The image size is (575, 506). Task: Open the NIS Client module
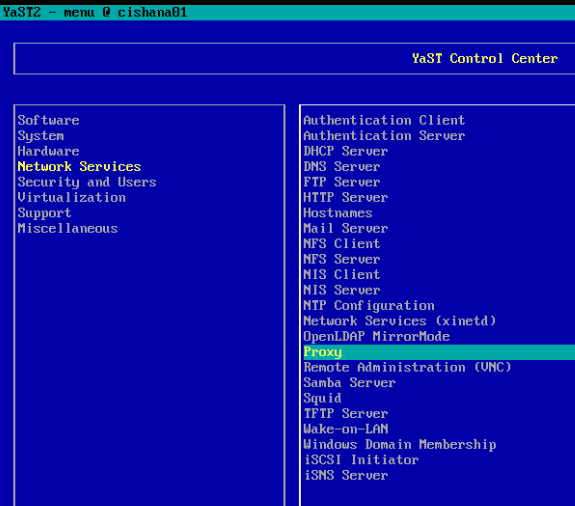(341, 275)
